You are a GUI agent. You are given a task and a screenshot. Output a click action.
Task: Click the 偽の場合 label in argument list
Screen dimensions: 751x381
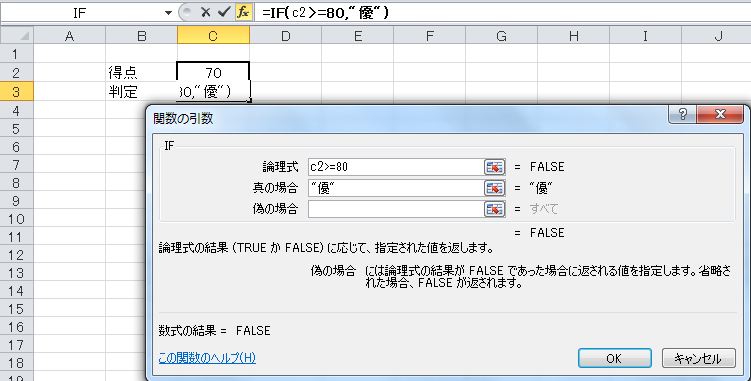275,209
